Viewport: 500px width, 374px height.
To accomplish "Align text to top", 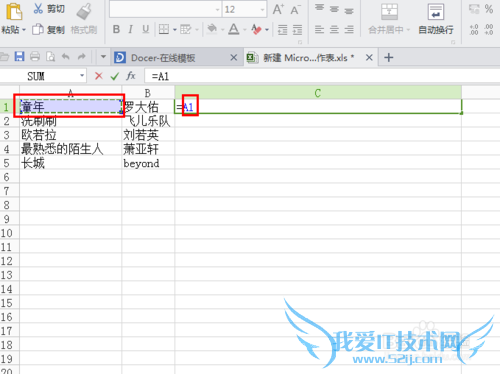I will (x=319, y=8).
